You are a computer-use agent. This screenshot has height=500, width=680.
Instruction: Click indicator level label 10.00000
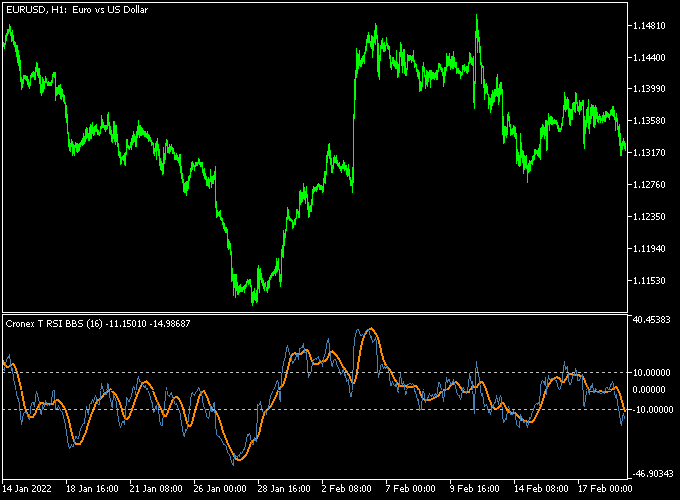652,373
